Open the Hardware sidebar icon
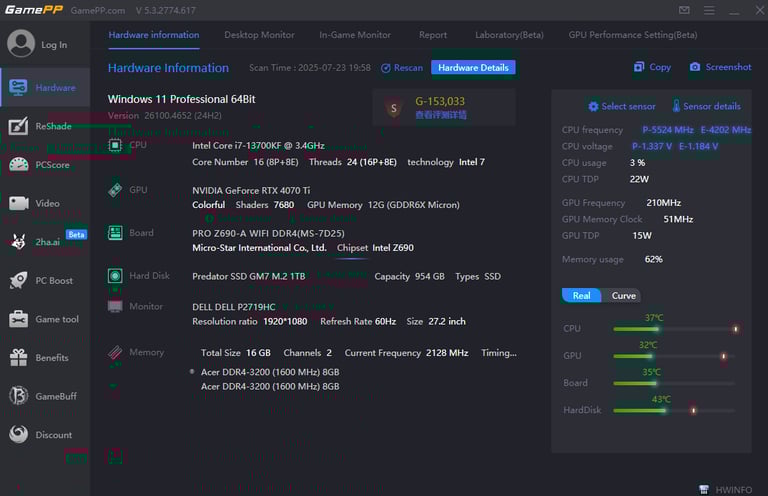The image size is (768, 496). [x=18, y=88]
